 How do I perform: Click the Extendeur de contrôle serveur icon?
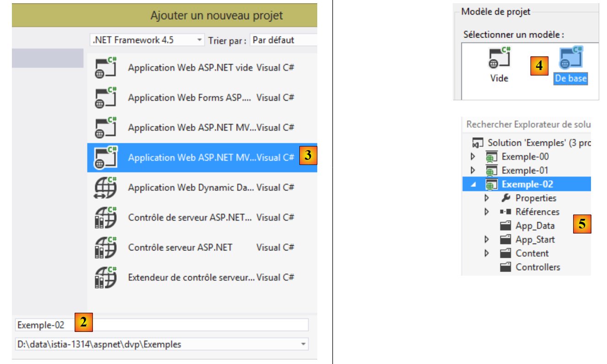105,277
